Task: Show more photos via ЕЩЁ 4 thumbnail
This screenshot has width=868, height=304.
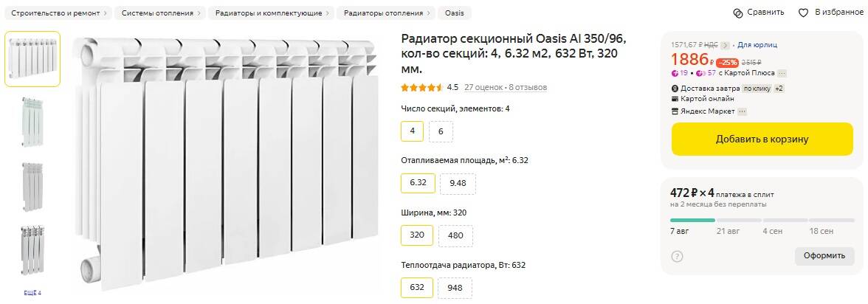Action: coord(32,293)
